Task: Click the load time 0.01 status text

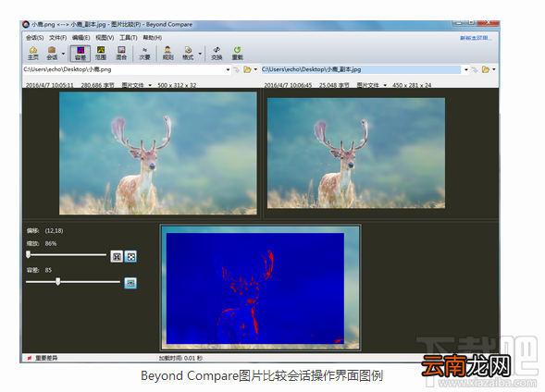Action: point(180,358)
